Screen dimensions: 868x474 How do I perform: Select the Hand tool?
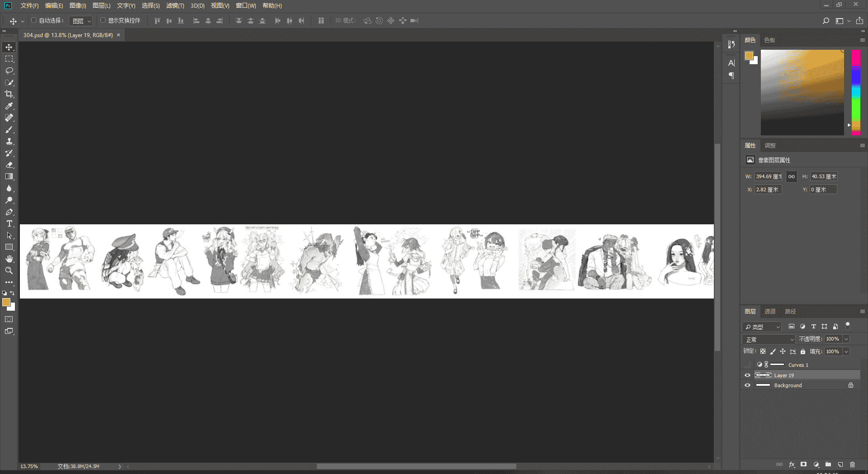[9, 259]
